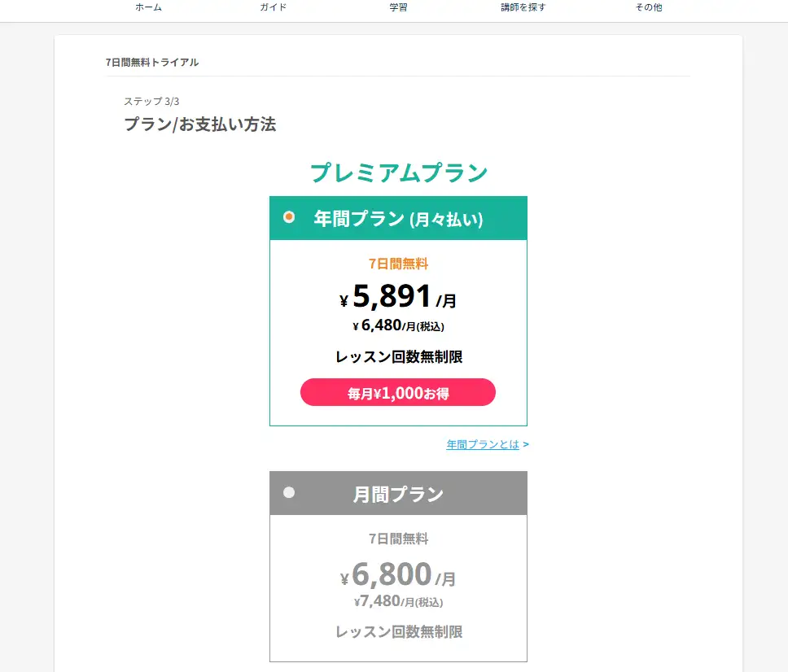Click the orange 7日間無料 label
This screenshot has height=672, width=788.
pyautogui.click(x=398, y=264)
